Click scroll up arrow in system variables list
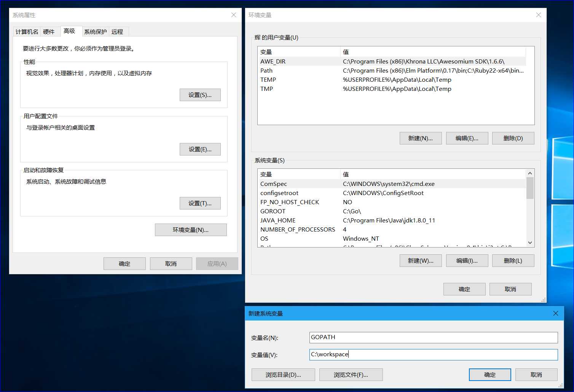 point(530,173)
